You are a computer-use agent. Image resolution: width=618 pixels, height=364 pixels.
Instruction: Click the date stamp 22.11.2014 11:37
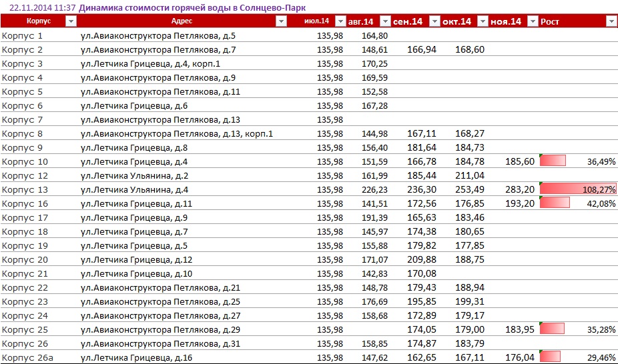click(x=42, y=7)
